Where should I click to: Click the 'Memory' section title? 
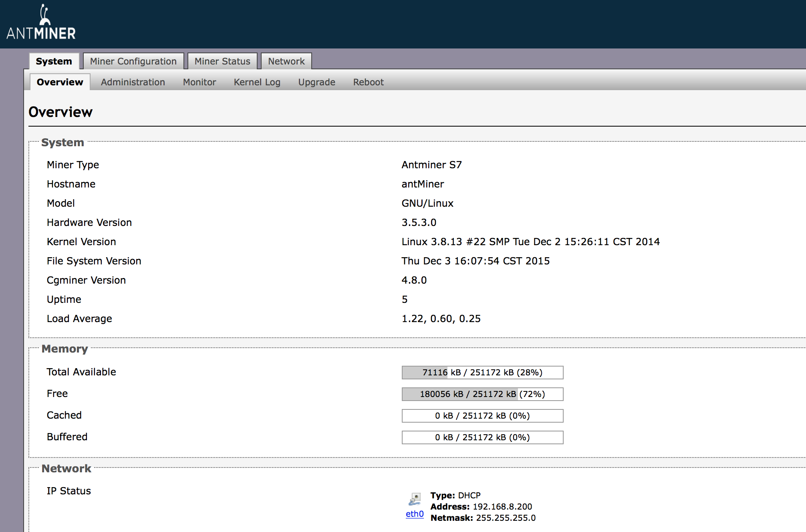(x=65, y=349)
